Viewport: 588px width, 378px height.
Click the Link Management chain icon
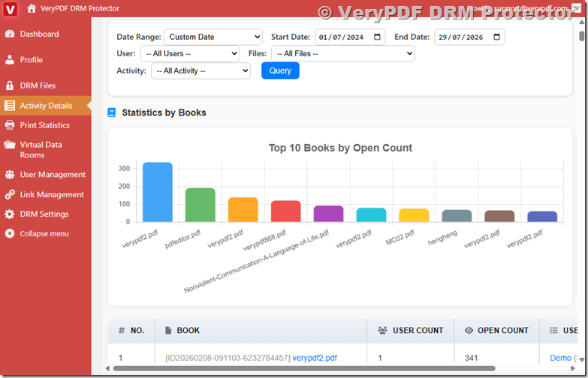[10, 194]
